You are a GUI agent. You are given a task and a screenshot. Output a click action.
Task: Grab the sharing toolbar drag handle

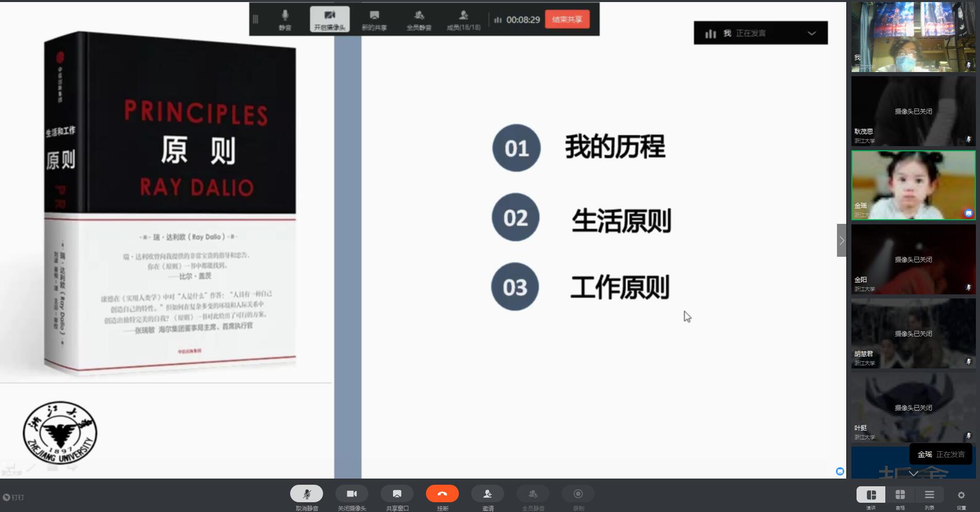[256, 20]
